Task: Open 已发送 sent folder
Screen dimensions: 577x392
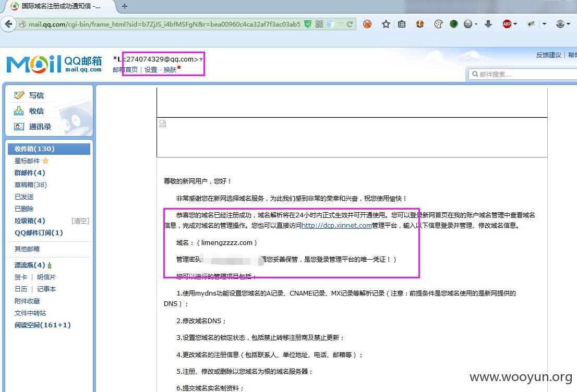Action: click(24, 197)
